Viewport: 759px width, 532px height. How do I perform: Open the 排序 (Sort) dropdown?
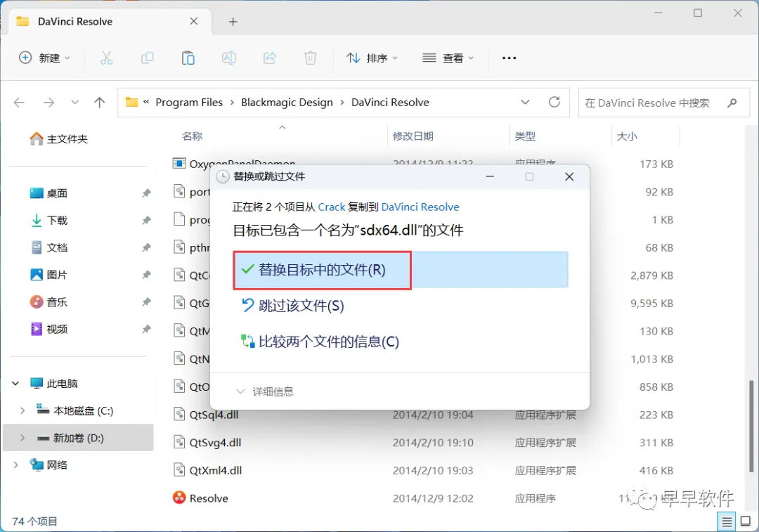click(x=372, y=58)
